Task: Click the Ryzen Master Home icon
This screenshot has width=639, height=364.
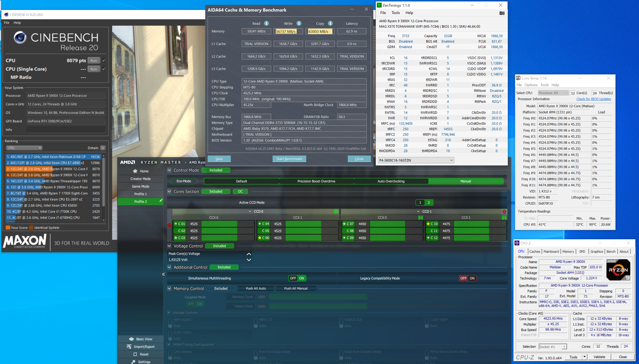Action: [135, 171]
